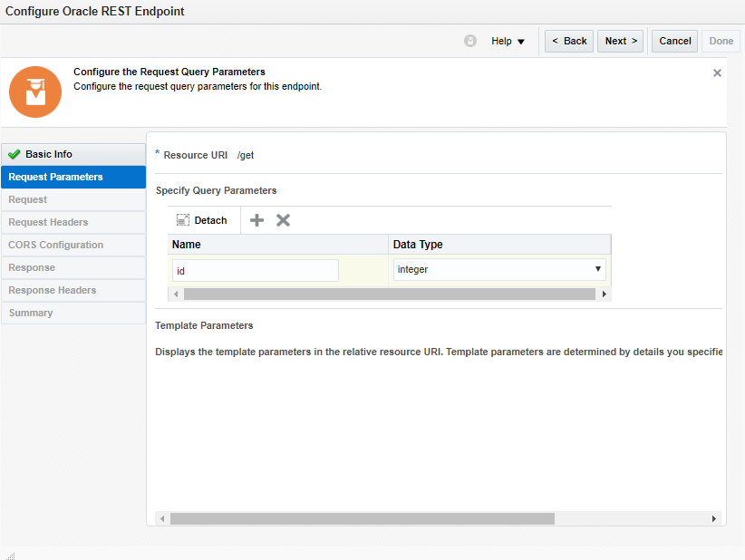This screenshot has width=745, height=560.
Task: Proceed using the Next button
Action: point(621,42)
